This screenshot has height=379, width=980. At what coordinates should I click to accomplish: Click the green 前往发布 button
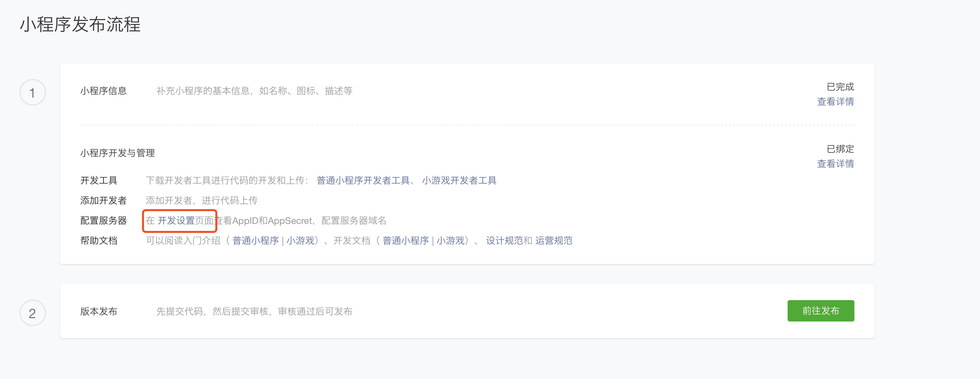click(x=820, y=311)
